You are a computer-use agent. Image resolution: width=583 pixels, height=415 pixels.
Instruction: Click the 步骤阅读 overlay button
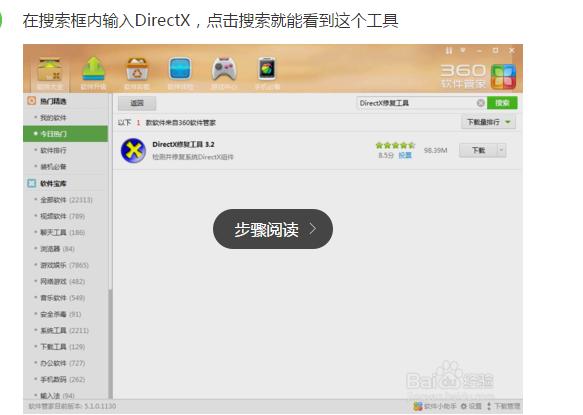pyautogui.click(x=273, y=229)
